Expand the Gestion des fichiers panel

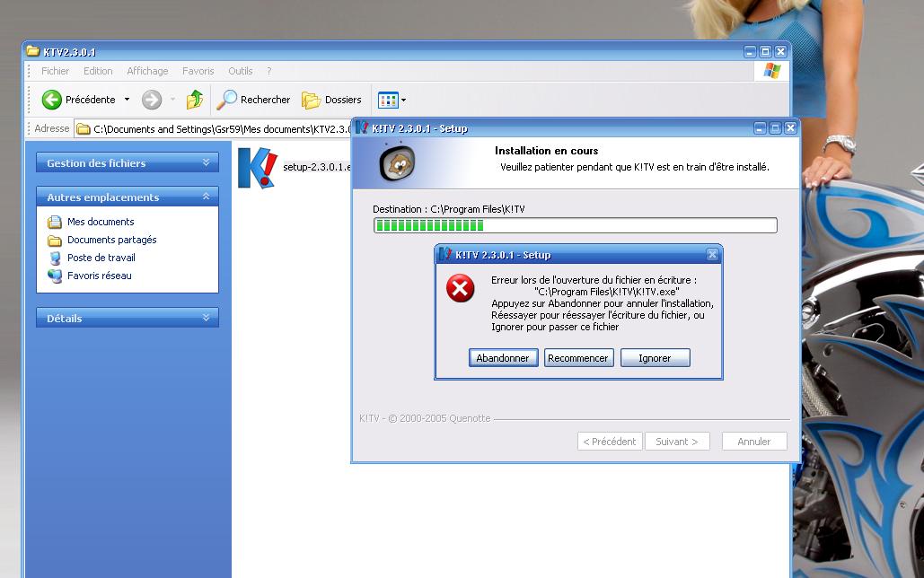click(x=206, y=162)
